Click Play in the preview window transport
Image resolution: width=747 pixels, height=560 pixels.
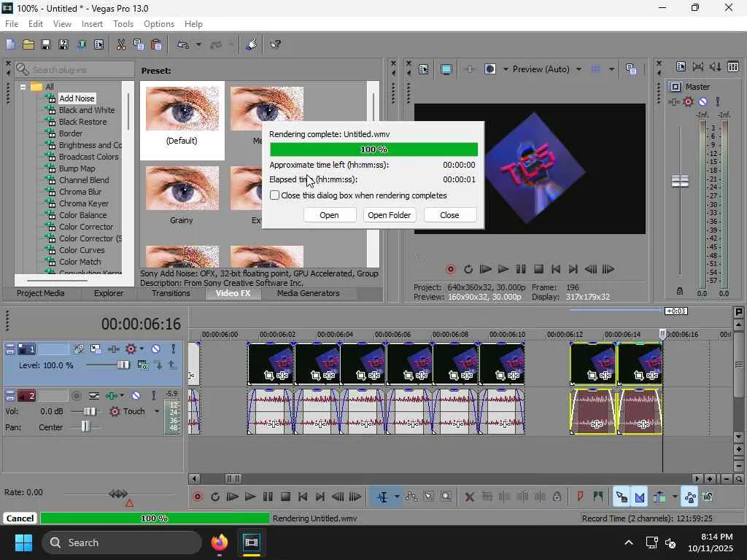503,270
